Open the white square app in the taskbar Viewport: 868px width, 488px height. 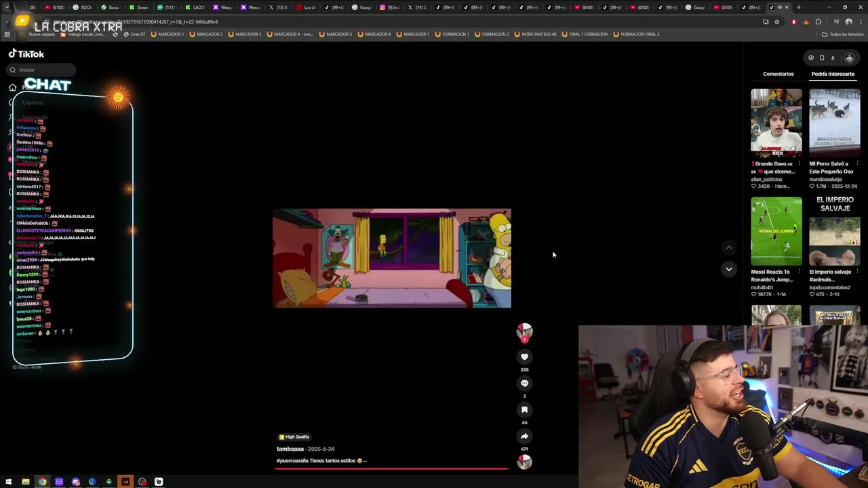tap(159, 482)
